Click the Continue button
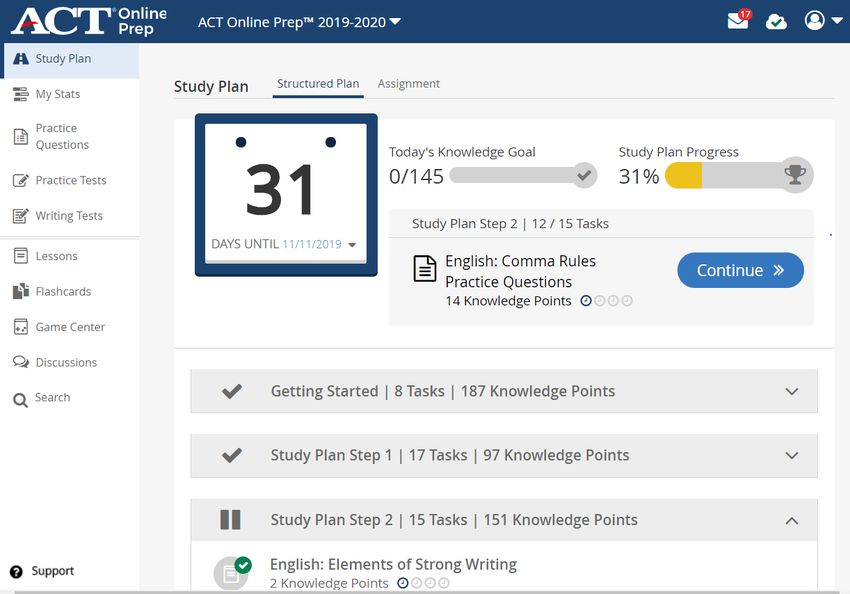Image resolution: width=850 pixels, height=594 pixels. 740,270
